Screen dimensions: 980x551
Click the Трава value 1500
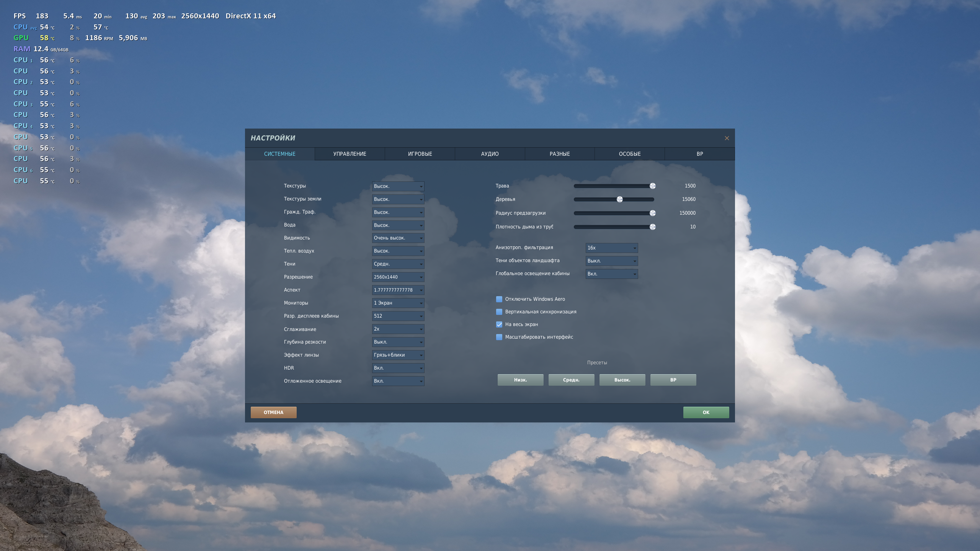(690, 186)
